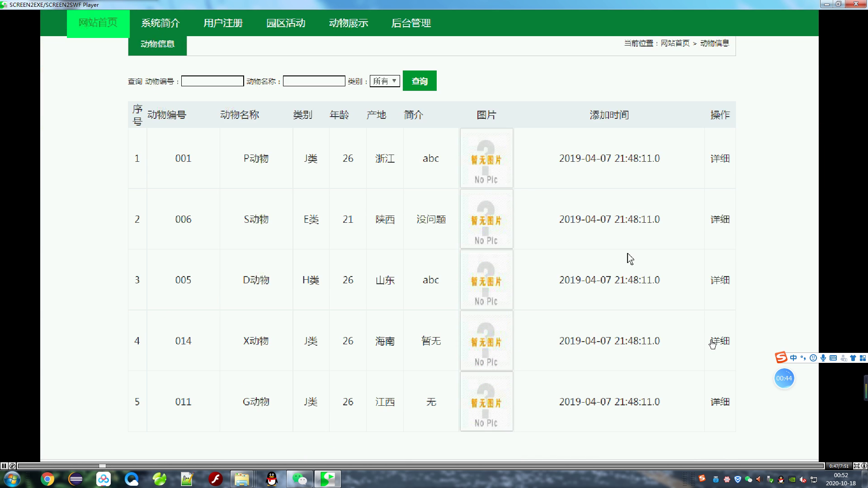
Task: Open soft keyboard icon on IME bar
Action: coord(833,358)
